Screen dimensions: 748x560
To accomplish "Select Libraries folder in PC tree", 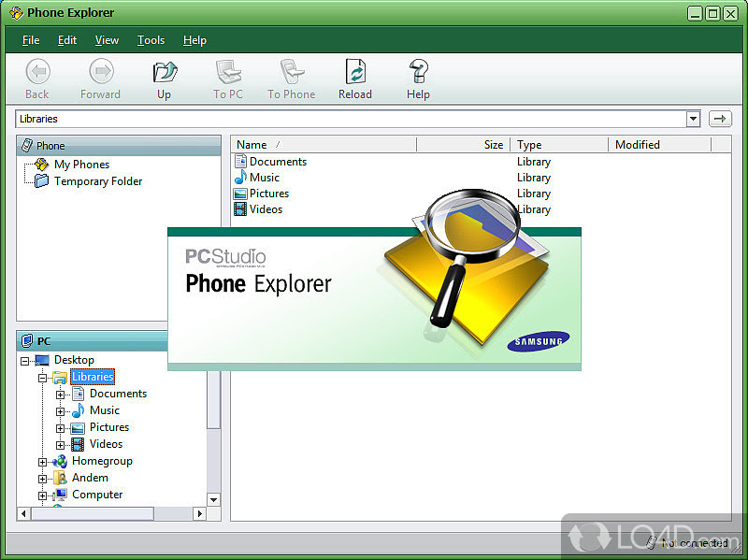I will coord(93,377).
